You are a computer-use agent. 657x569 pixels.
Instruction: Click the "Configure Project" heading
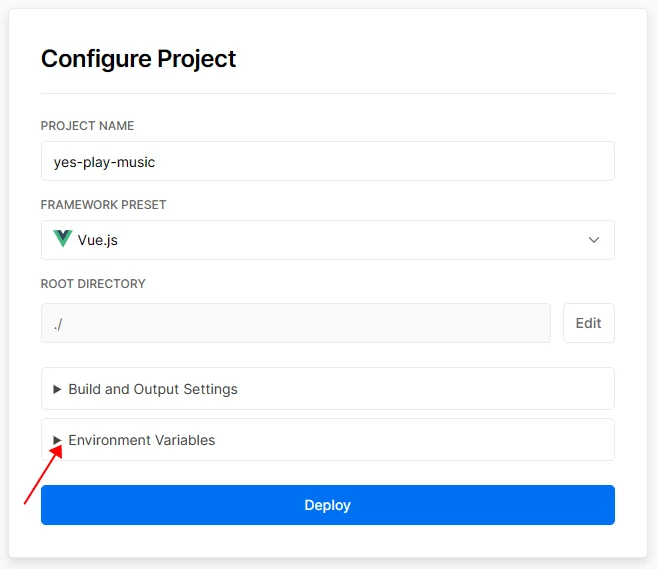tap(138, 58)
